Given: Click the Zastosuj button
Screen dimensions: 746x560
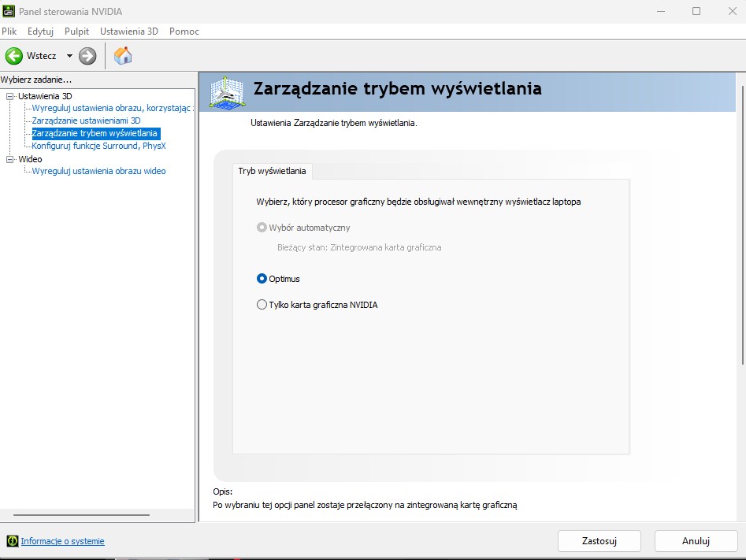Looking at the screenshot, I should (599, 541).
